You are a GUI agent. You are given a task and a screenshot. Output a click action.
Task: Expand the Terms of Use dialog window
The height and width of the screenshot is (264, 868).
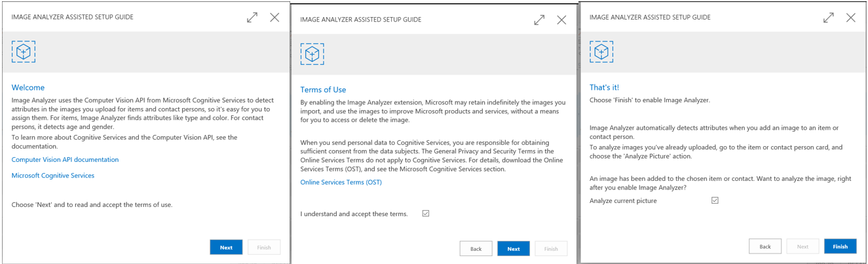pyautogui.click(x=539, y=20)
